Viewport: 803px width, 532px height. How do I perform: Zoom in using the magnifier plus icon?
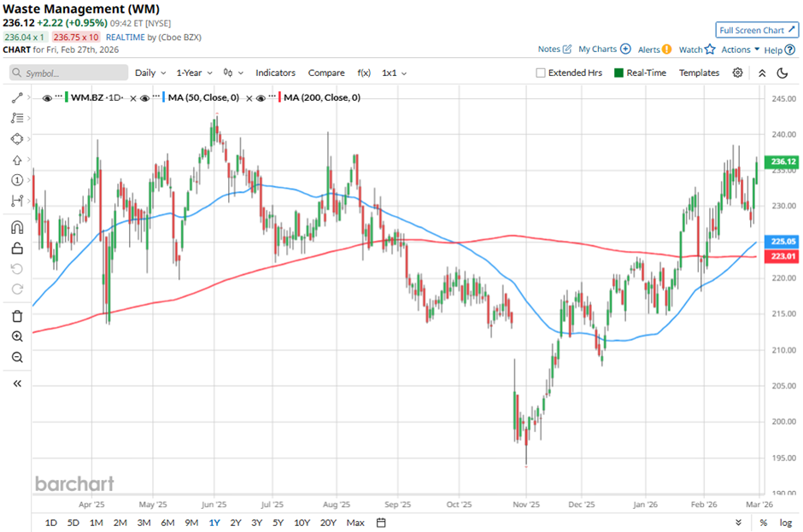[x=16, y=336]
